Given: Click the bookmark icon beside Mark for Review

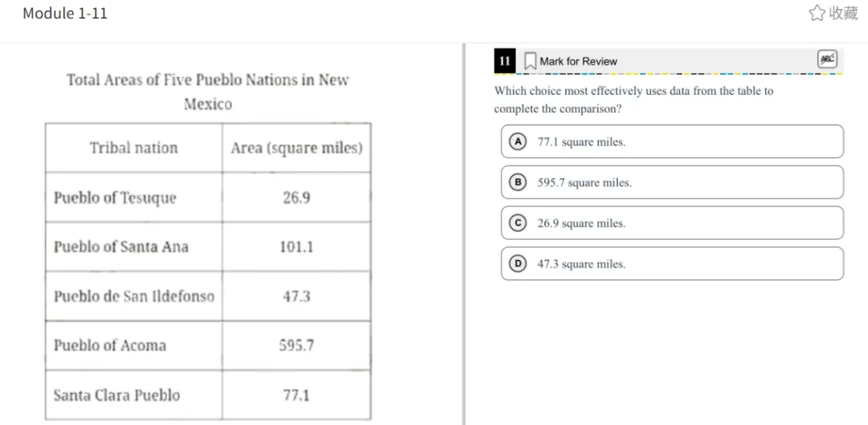Looking at the screenshot, I should pyautogui.click(x=530, y=61).
